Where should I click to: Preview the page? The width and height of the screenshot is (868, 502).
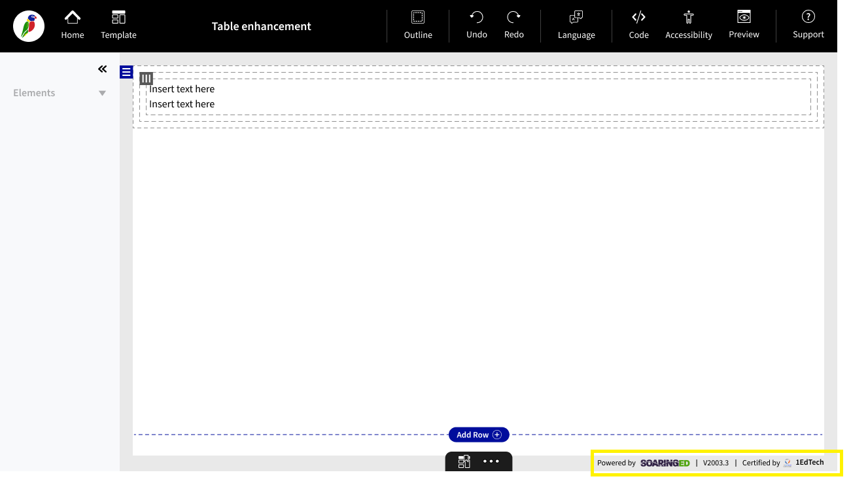click(x=744, y=26)
